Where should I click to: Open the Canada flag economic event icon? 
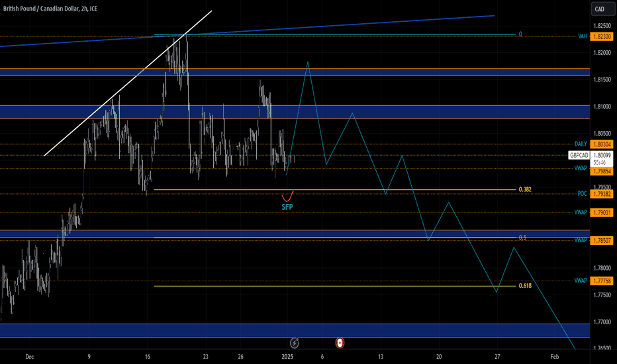pyautogui.click(x=340, y=343)
